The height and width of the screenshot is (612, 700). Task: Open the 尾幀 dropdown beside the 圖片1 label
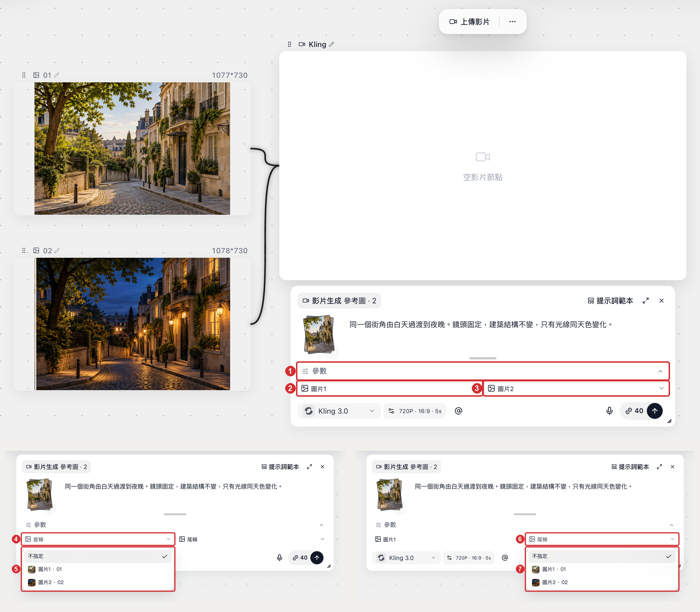click(602, 539)
